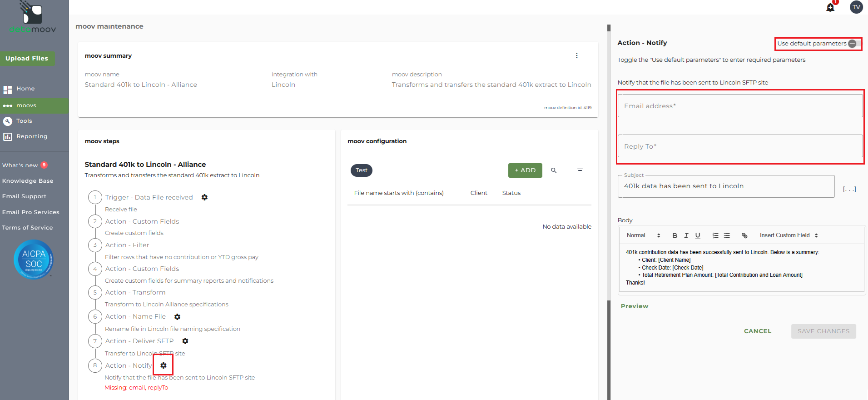Insert a hyperlink in Body editor
The image size is (868, 400).
744,235
